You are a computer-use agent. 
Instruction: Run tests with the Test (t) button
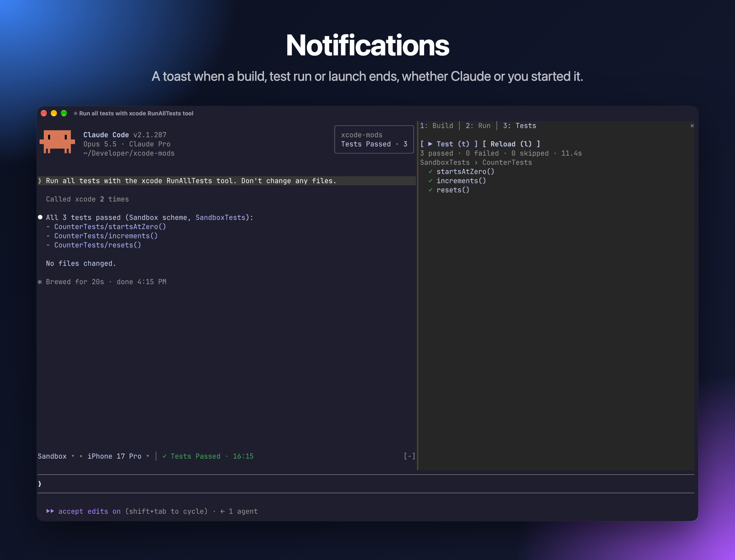(449, 144)
